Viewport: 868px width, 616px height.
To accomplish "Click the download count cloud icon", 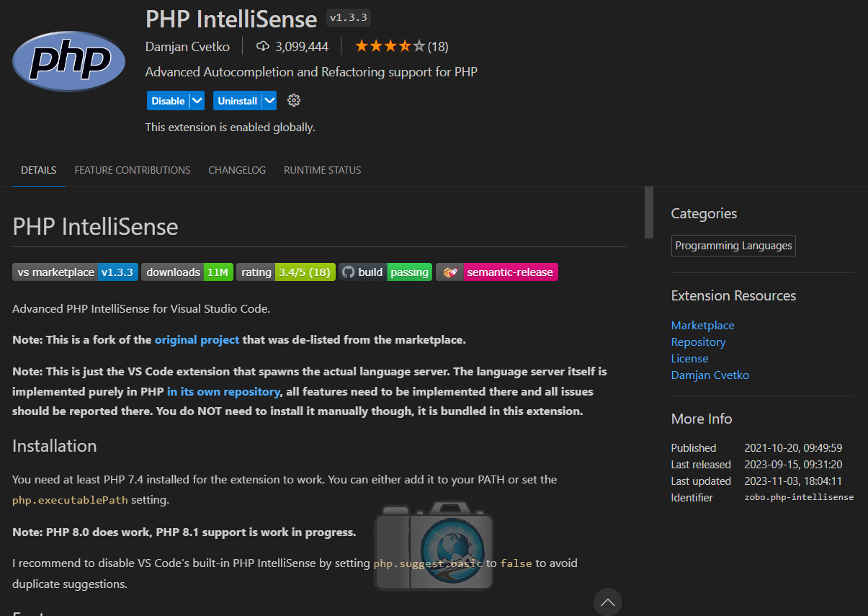I will 263,47.
